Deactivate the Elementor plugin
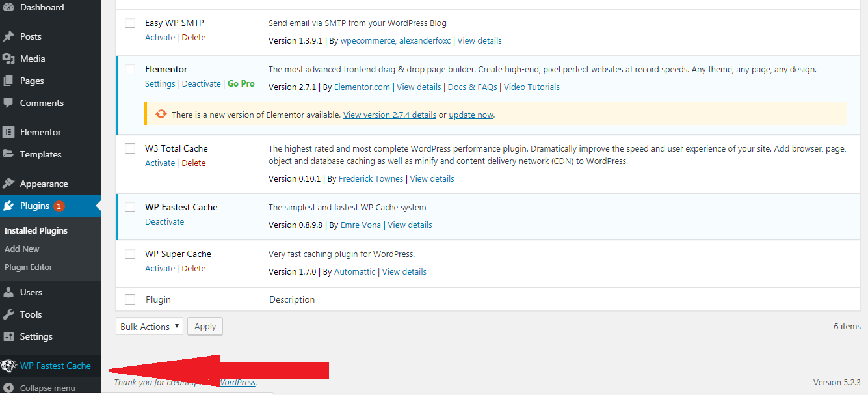This screenshot has height=395, width=868. (202, 83)
